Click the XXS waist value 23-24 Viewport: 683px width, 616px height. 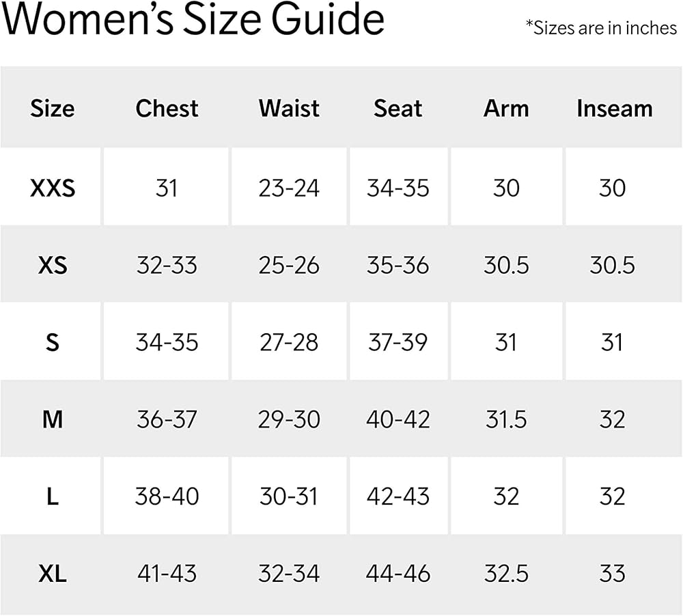point(289,188)
